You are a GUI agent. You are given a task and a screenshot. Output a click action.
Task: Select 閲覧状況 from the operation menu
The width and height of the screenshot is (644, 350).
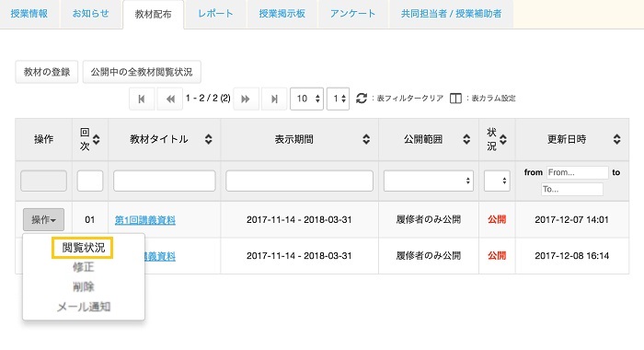tap(84, 248)
